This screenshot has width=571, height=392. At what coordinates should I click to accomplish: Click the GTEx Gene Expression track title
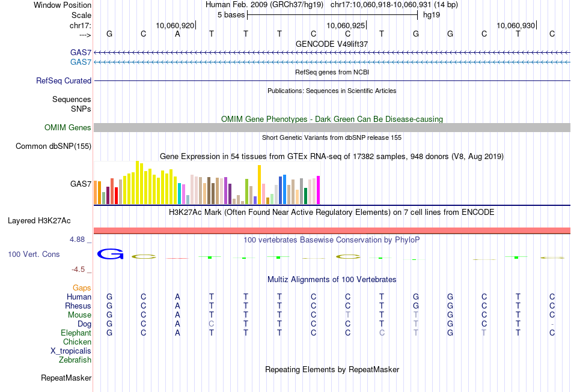pos(331,156)
